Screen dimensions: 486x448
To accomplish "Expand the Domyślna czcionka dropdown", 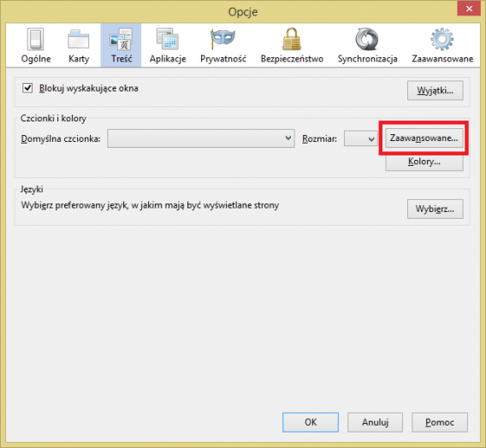I will 201,139.
